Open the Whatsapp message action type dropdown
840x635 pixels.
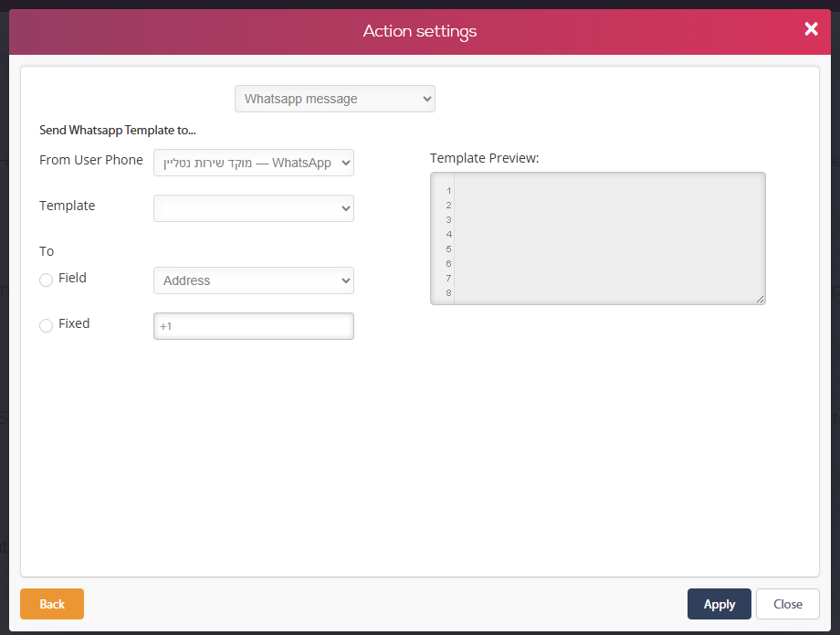pyautogui.click(x=335, y=99)
